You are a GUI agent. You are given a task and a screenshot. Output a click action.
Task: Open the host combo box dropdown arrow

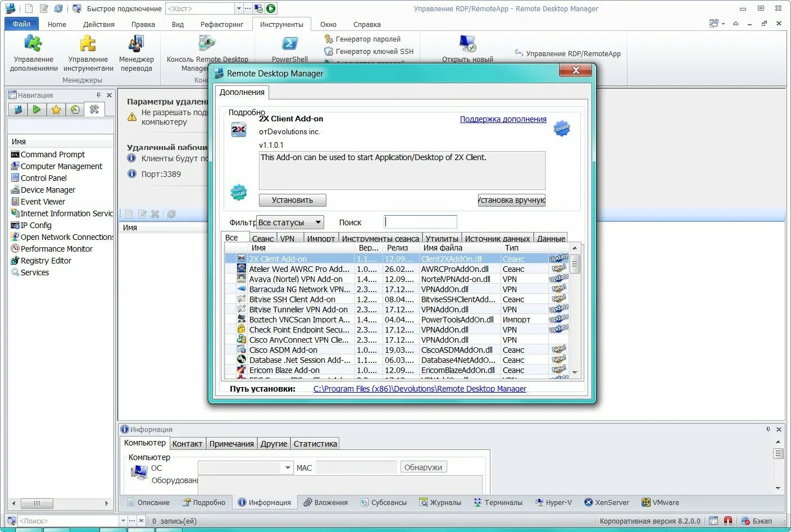239,8
